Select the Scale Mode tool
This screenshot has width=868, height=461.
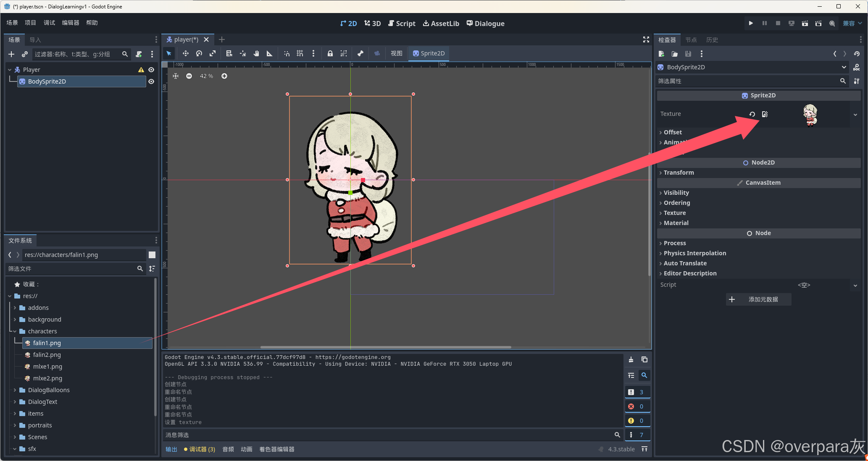[x=213, y=53]
